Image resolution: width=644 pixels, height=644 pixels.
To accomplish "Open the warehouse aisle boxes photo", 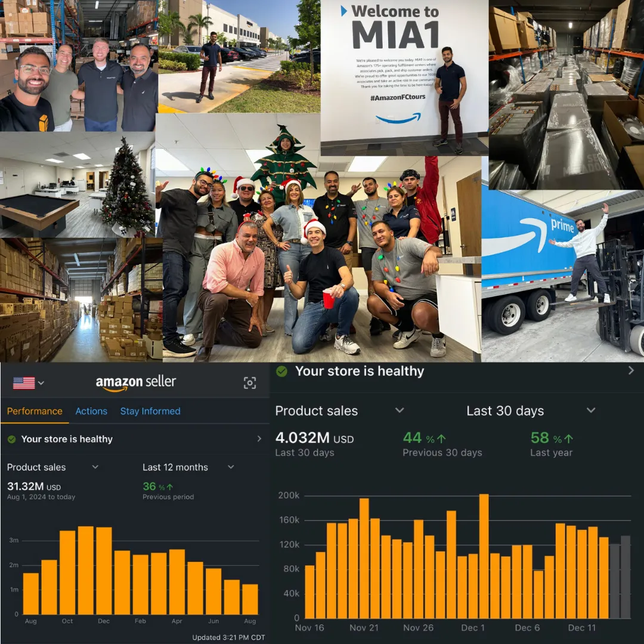I will tap(81, 300).
